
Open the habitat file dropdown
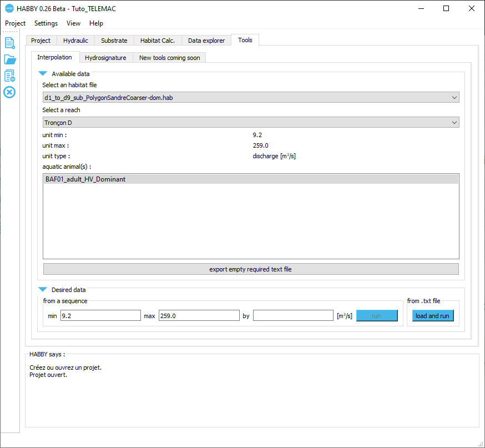tap(251, 98)
